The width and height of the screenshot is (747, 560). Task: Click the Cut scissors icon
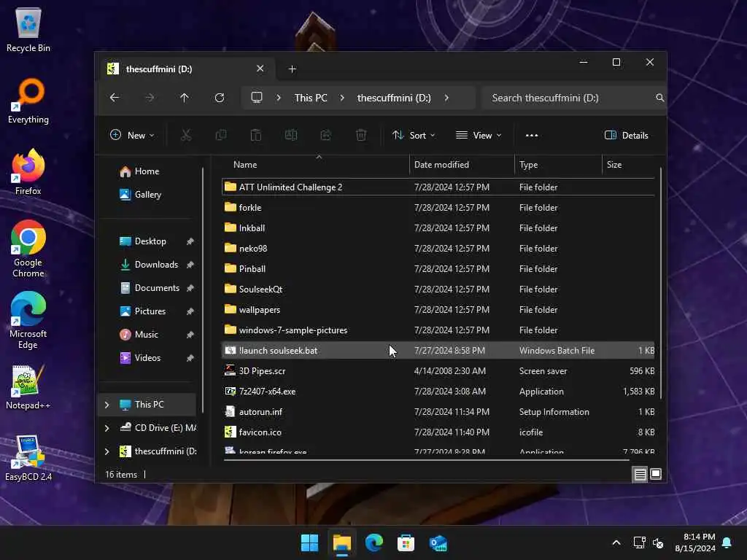tap(186, 135)
